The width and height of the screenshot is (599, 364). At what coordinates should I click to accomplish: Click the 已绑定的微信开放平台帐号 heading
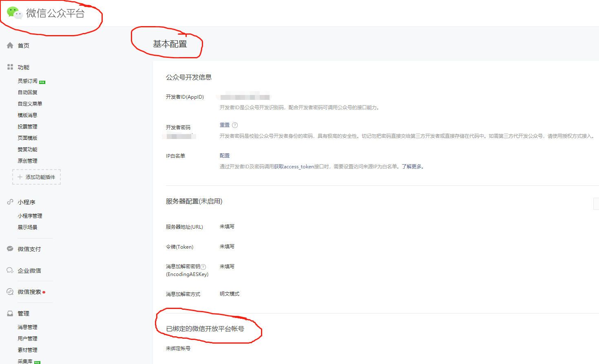coord(205,329)
